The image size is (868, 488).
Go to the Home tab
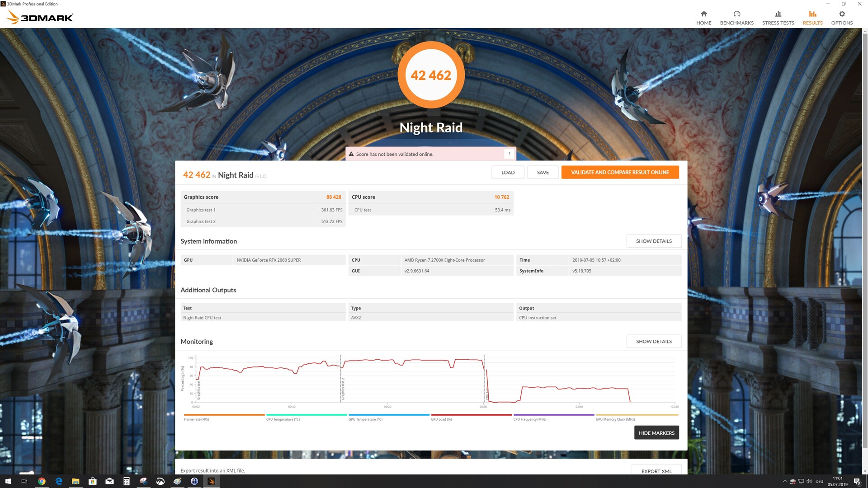pyautogui.click(x=703, y=18)
